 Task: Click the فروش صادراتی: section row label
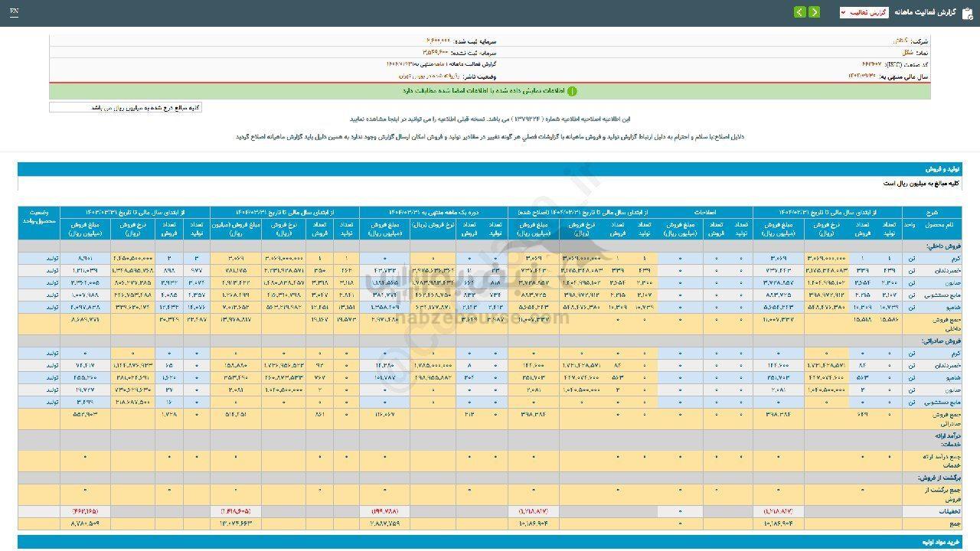coord(943,342)
